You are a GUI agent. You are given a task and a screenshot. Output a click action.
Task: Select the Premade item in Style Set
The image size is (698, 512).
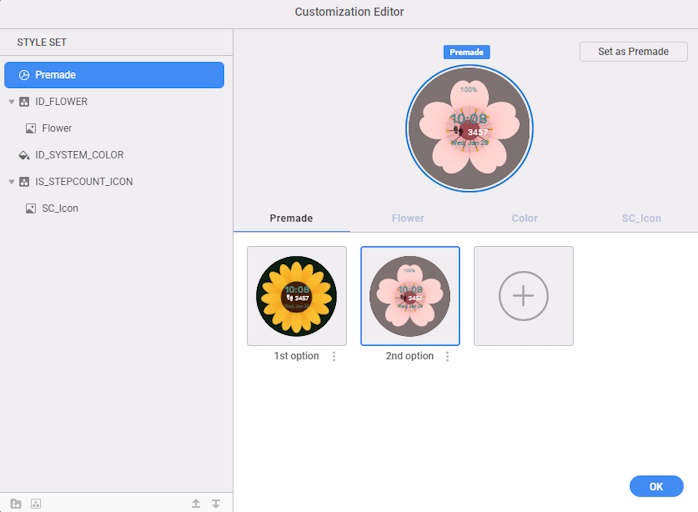tap(114, 75)
